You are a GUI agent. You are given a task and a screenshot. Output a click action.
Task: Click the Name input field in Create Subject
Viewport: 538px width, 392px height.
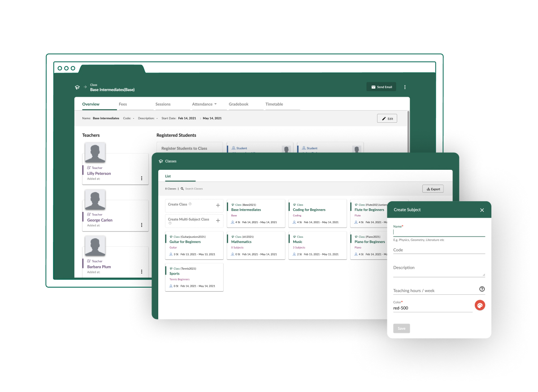[x=438, y=233]
